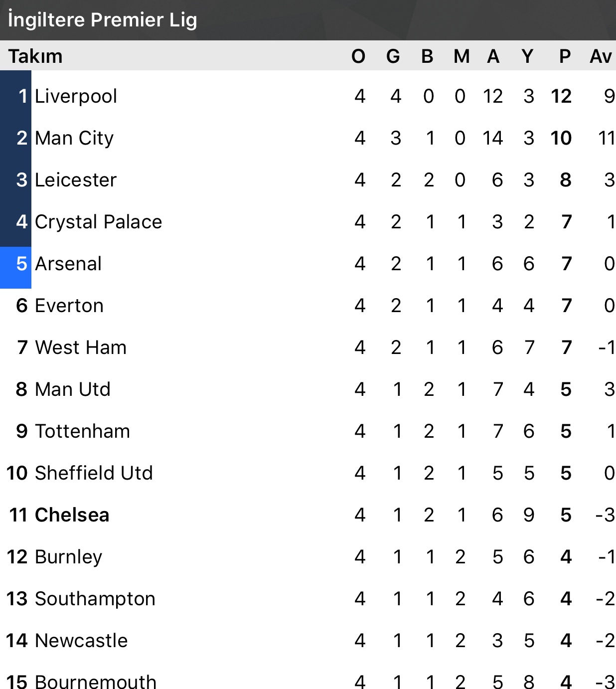Select Man City in the standings
The height and width of the screenshot is (689, 616).
(x=74, y=138)
